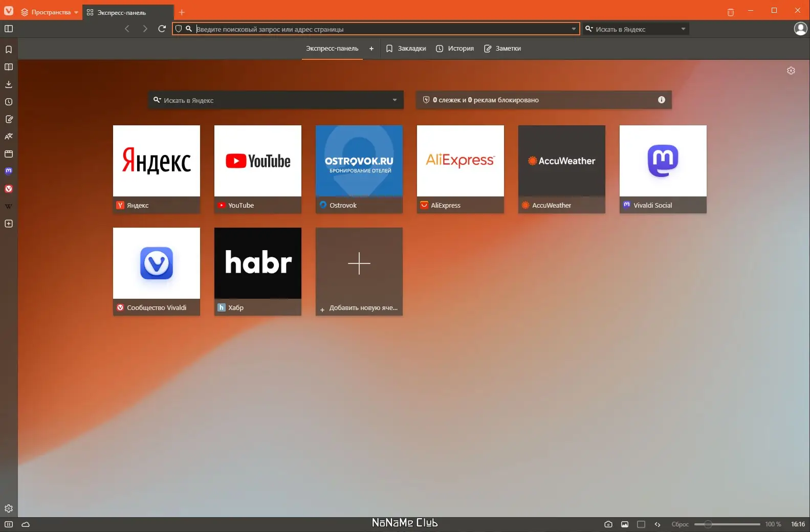
Task: Open the Notes side panel
Action: click(9, 119)
